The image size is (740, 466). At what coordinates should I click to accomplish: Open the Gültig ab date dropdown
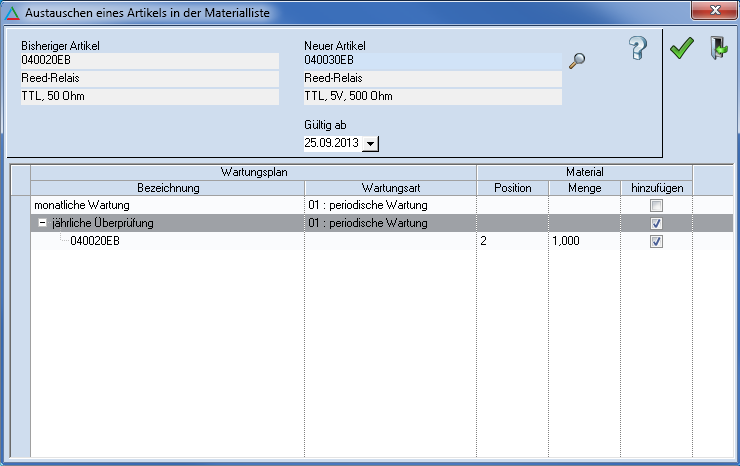371,144
